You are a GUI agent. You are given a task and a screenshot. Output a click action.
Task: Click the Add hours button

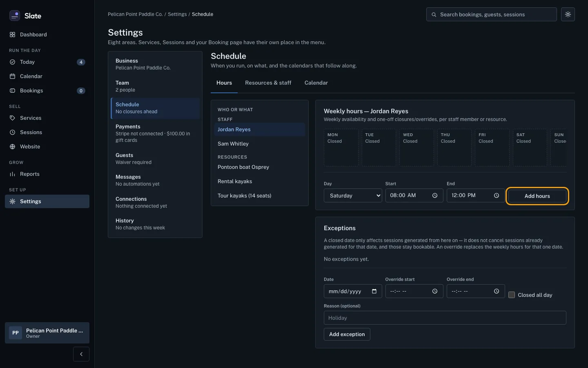[x=537, y=196]
